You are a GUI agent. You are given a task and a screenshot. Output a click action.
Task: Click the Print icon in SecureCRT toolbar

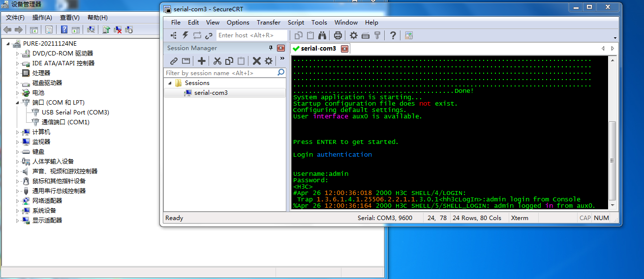pyautogui.click(x=338, y=35)
